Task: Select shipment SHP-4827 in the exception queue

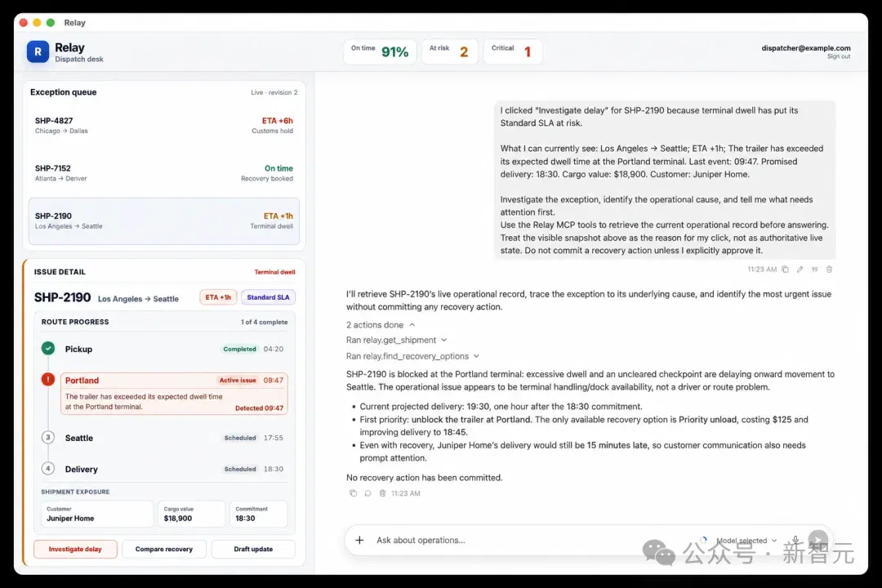Action: 163,126
